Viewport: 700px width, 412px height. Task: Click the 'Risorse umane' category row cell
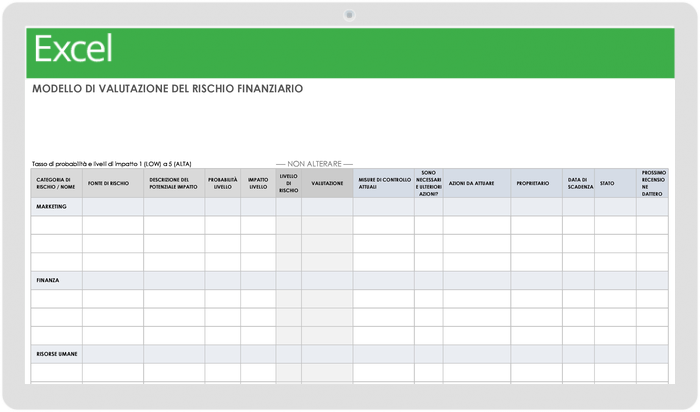(x=56, y=354)
